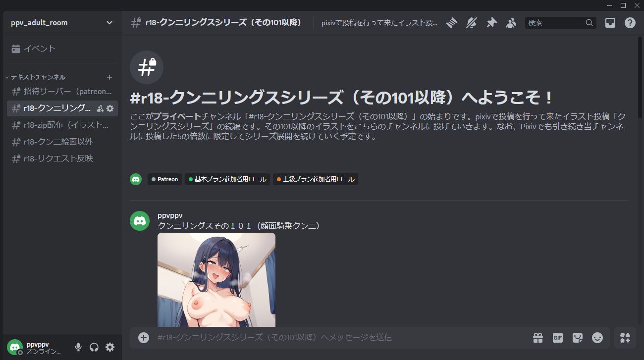Close the Discord window
This screenshot has height=360, width=644.
(637, 5)
